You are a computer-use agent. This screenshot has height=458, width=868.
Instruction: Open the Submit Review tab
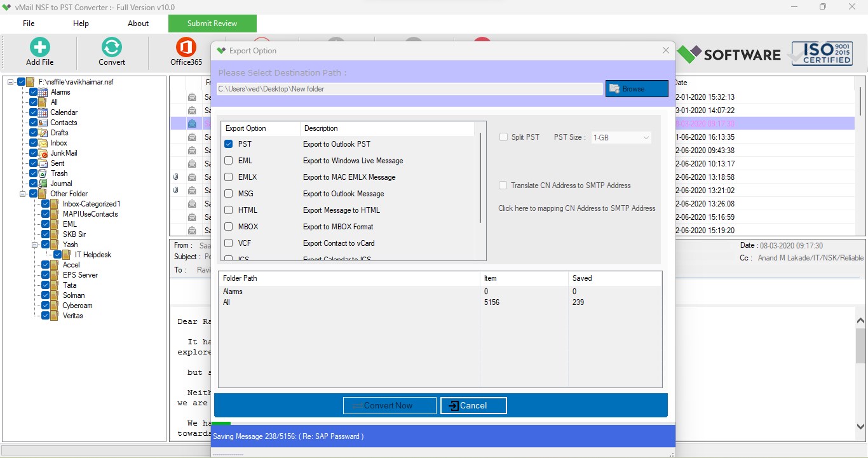212,24
